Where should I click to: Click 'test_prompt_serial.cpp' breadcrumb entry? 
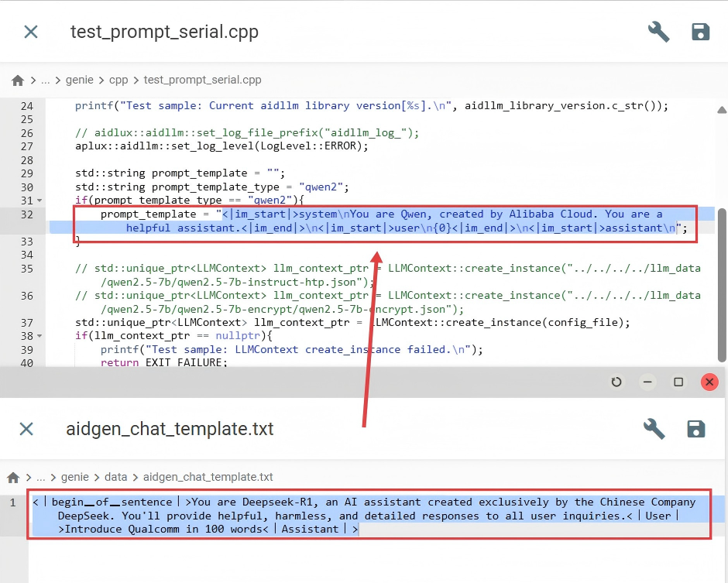(x=202, y=80)
